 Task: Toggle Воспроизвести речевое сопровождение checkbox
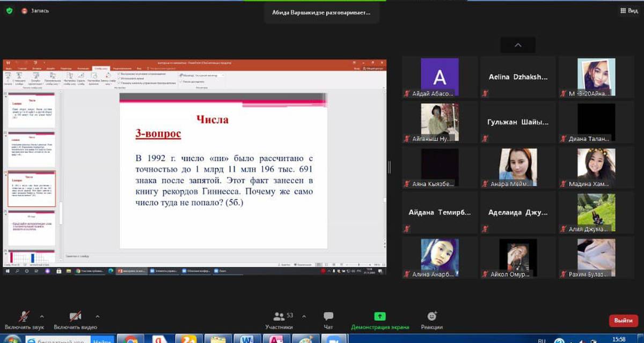click(119, 74)
